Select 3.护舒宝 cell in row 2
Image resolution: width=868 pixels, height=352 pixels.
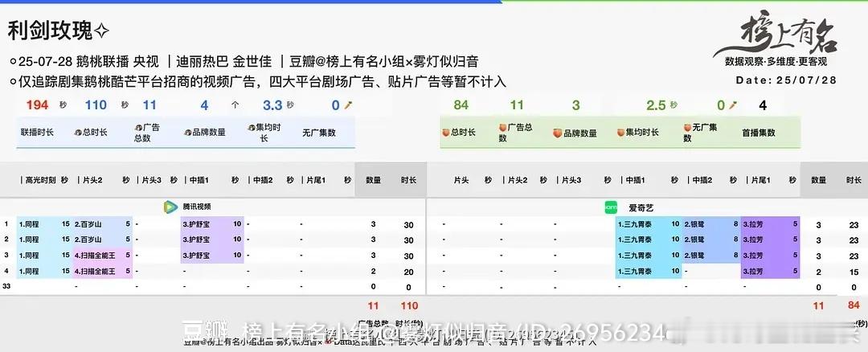[212, 239]
